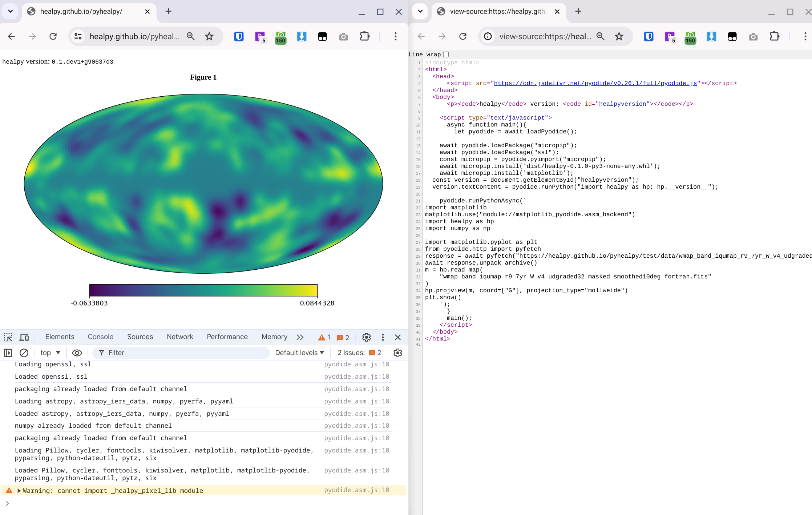The image size is (812, 515).
Task: Toggle the live expression eye icon
Action: [77, 353]
